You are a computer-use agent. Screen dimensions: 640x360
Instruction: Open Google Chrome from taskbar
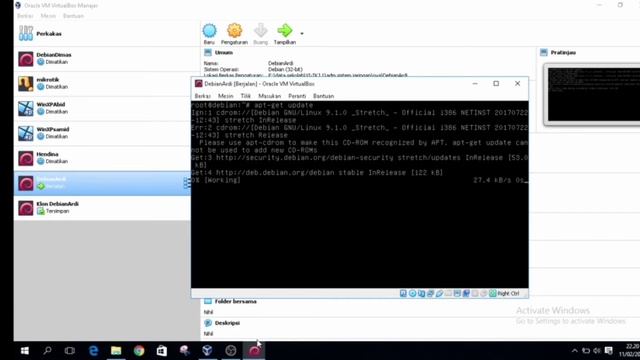point(139,351)
